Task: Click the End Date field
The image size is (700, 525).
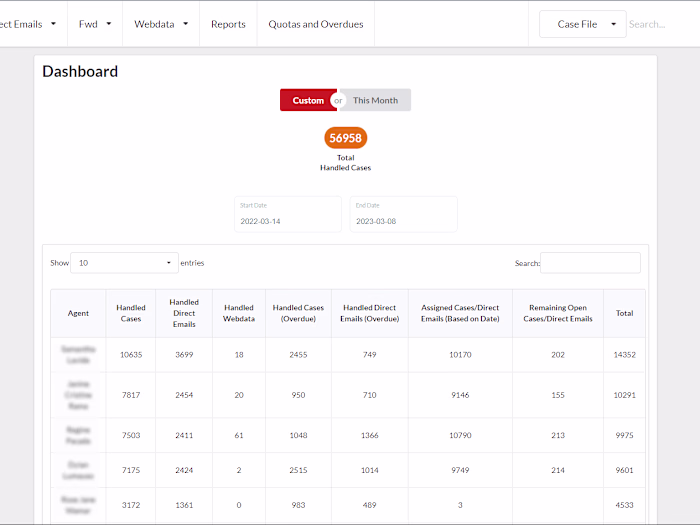Action: click(403, 220)
